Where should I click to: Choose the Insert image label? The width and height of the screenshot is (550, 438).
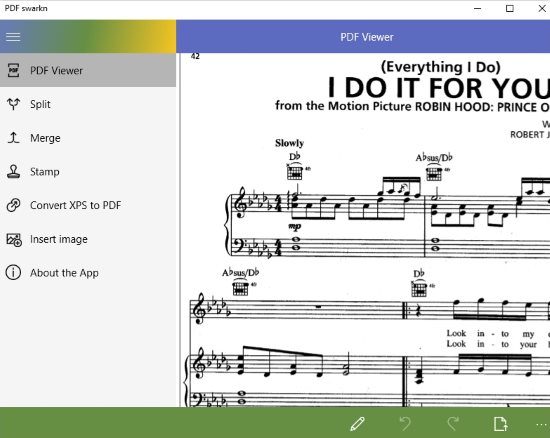tap(59, 239)
